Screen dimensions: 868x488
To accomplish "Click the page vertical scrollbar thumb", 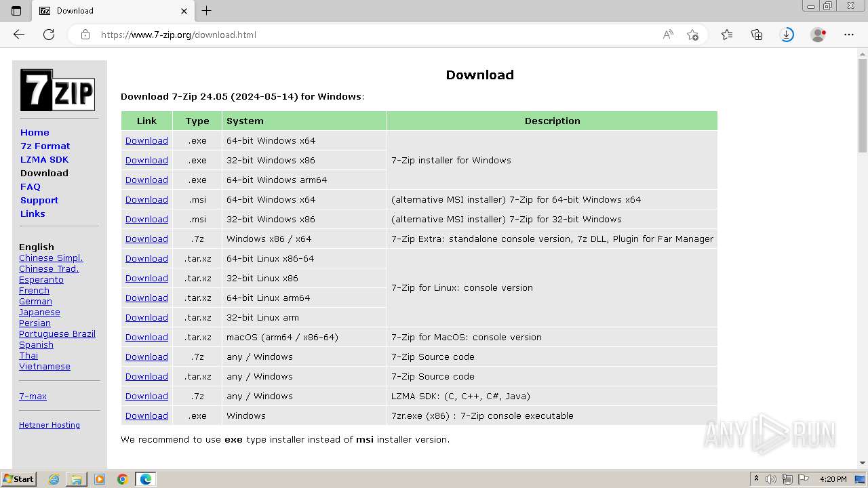I will point(863,105).
